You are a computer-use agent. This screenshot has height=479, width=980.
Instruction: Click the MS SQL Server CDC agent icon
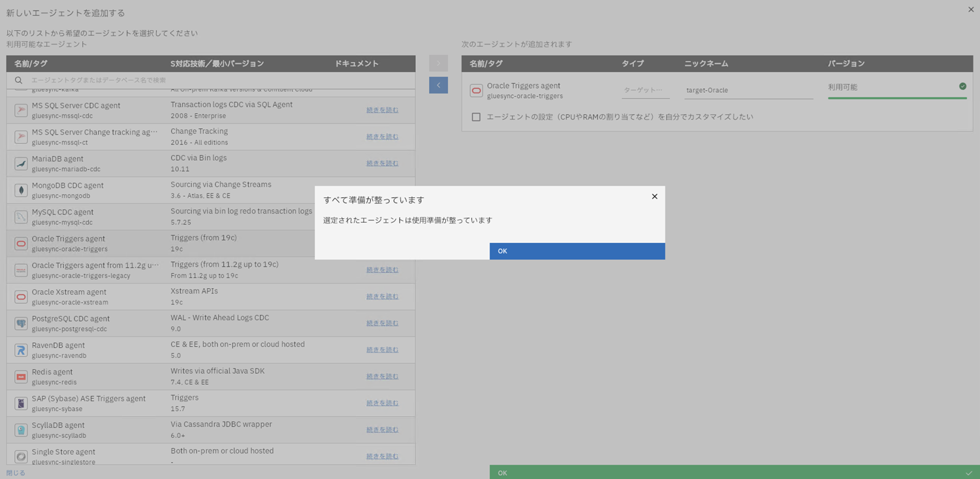[21, 110]
